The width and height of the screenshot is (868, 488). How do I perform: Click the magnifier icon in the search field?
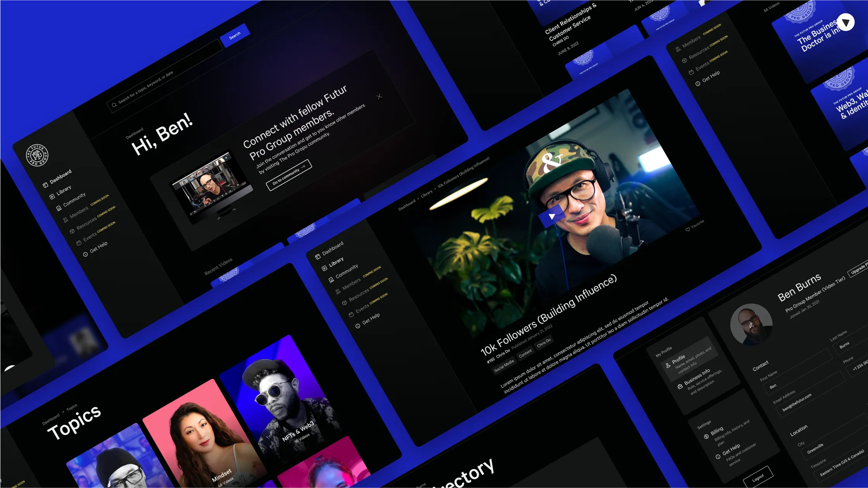(x=114, y=105)
